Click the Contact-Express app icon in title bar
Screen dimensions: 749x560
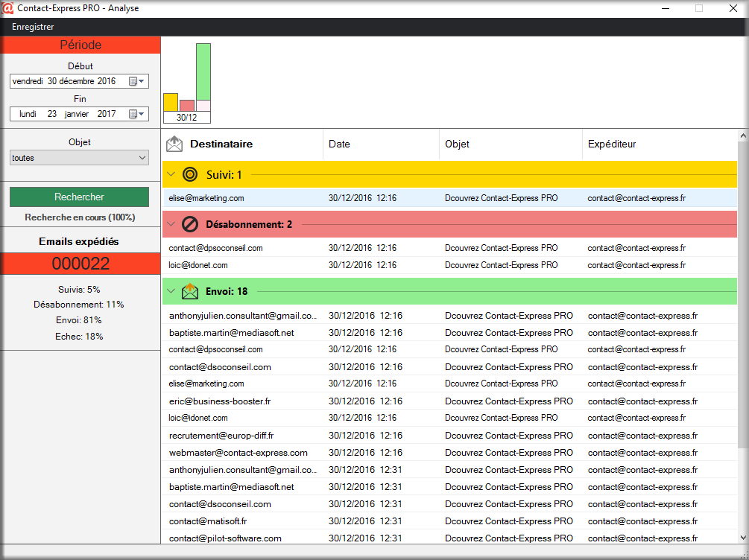(x=7, y=8)
